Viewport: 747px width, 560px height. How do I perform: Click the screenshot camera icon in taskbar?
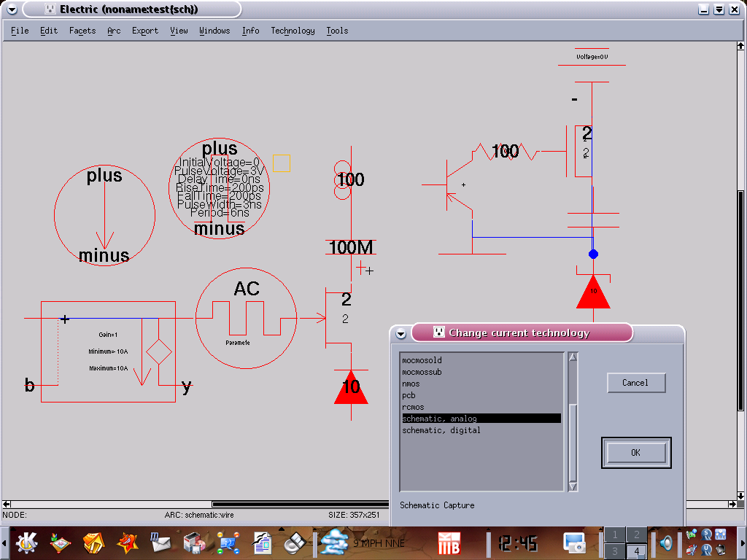pos(574,542)
